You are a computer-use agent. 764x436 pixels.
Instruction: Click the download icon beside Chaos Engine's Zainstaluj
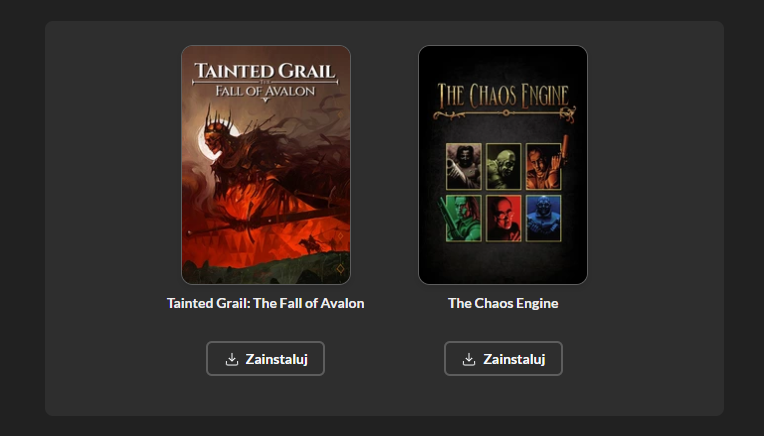coord(469,360)
